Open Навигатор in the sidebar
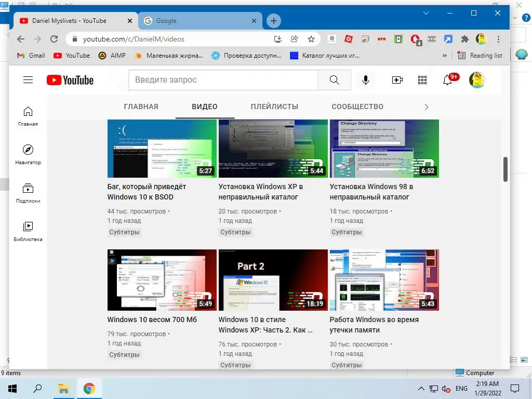Viewport: 532px width, 399px height. pyautogui.click(x=28, y=154)
